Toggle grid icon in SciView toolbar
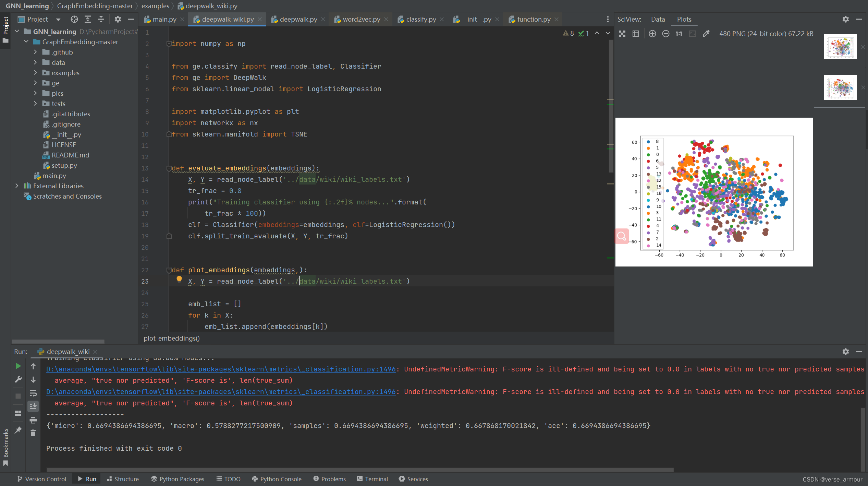The height and width of the screenshot is (486, 868). pos(636,34)
